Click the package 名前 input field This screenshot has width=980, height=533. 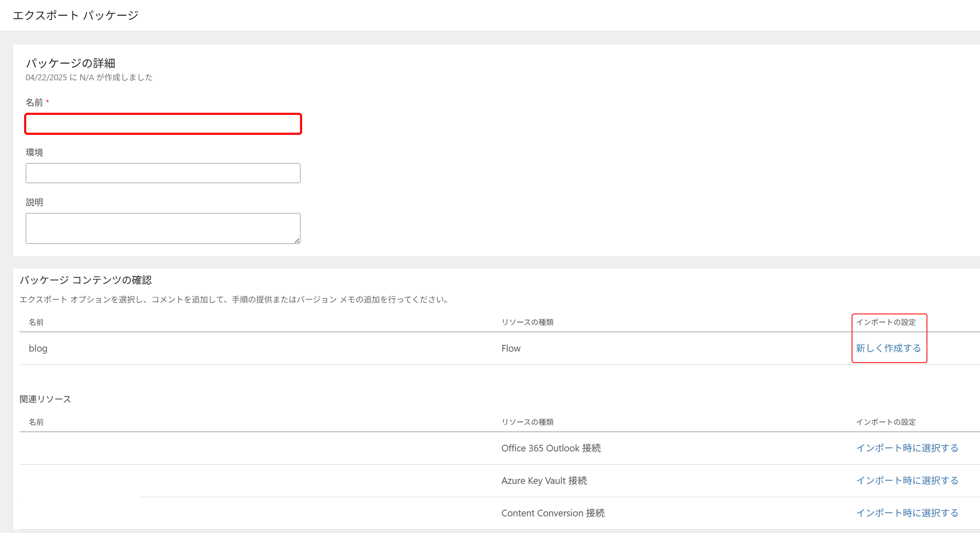pos(163,124)
